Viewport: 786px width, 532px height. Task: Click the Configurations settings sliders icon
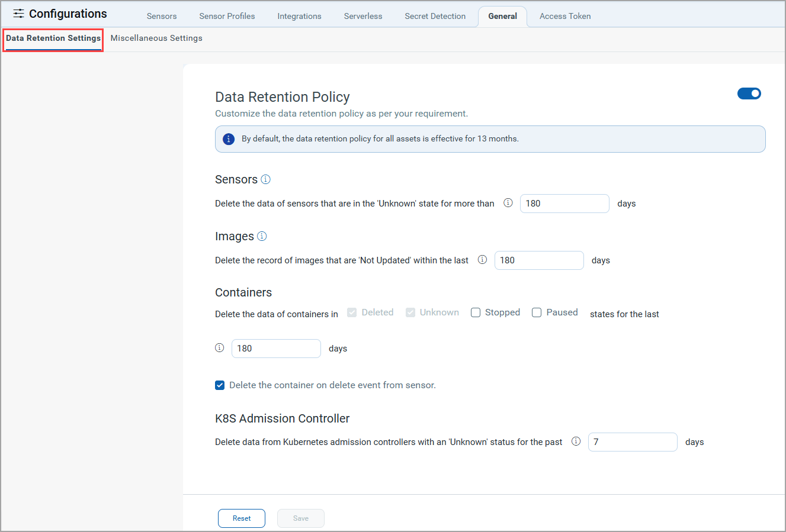coord(19,14)
